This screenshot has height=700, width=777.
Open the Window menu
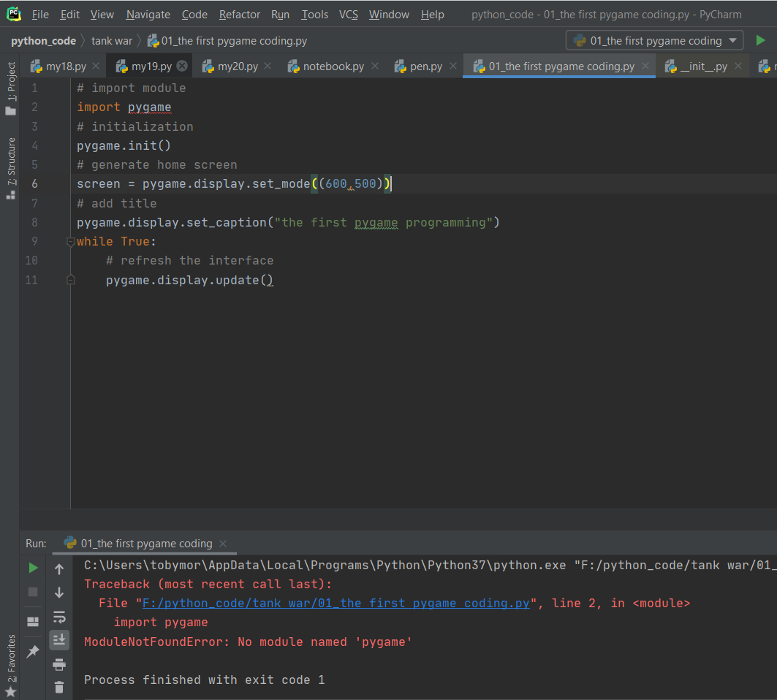pyautogui.click(x=389, y=15)
